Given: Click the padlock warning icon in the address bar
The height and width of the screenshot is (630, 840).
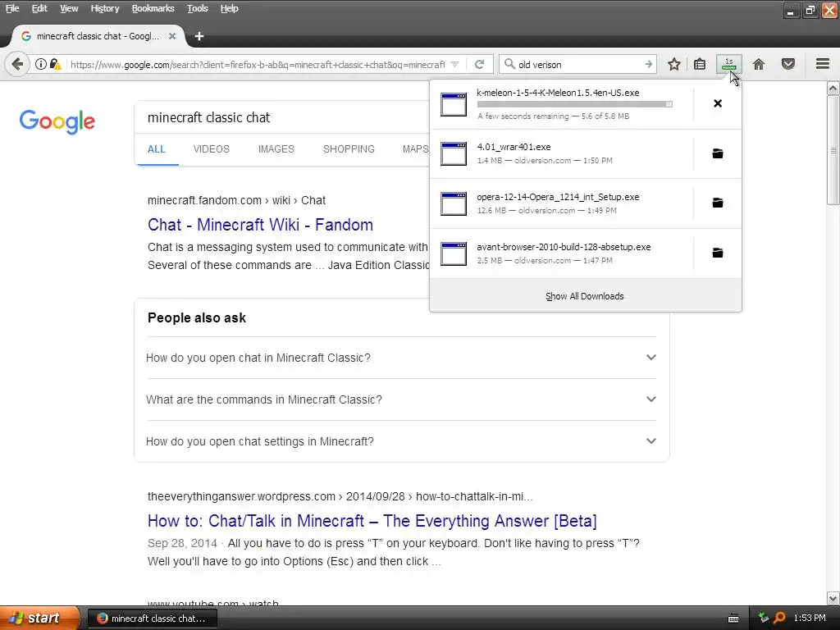Looking at the screenshot, I should 55,64.
